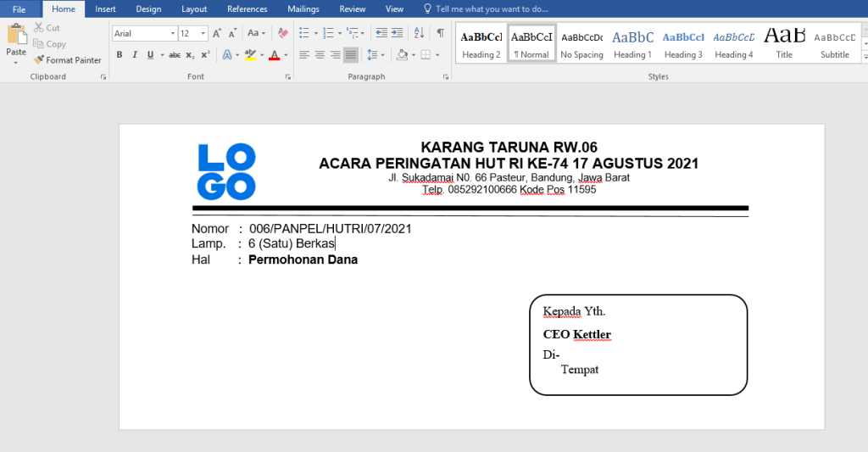
Task: Toggle show paragraph marks
Action: (440, 33)
